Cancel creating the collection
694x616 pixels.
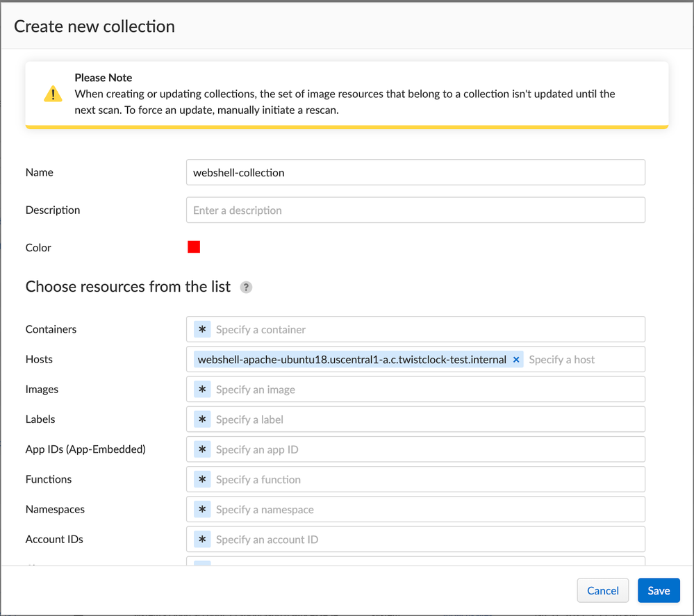[602, 590]
